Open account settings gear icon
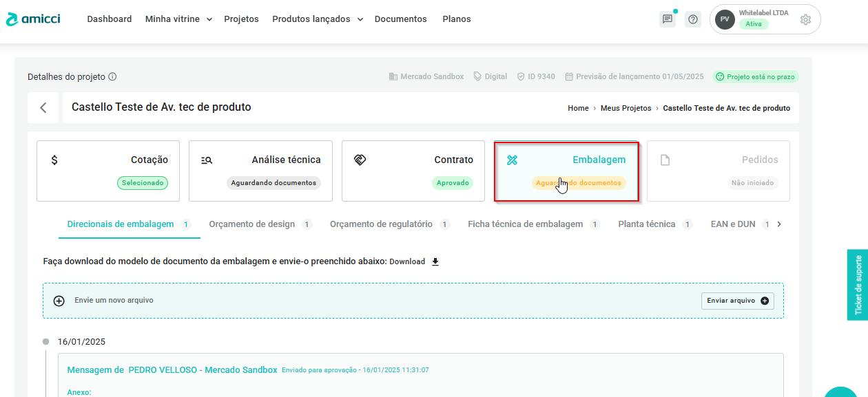868x397 pixels. click(805, 19)
